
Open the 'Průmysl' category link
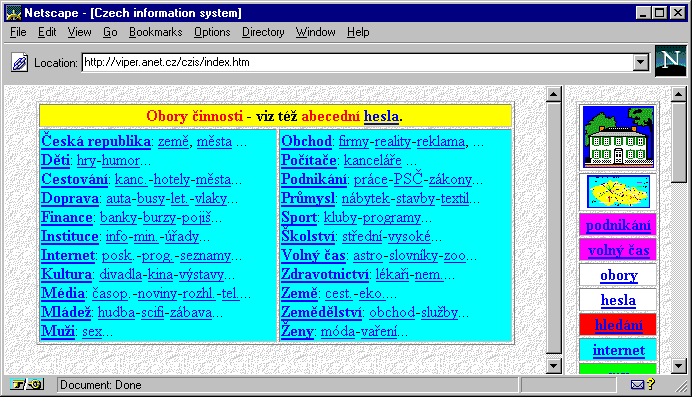coord(308,198)
